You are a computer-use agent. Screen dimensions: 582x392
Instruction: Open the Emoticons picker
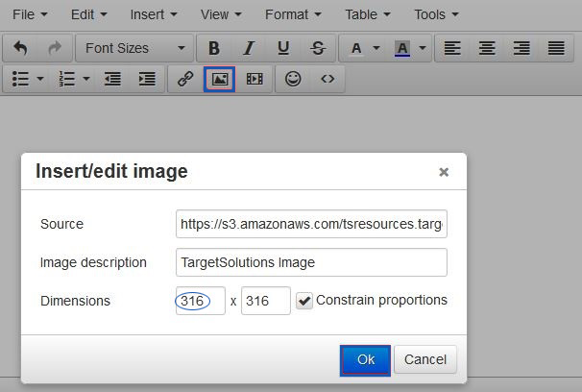click(293, 80)
